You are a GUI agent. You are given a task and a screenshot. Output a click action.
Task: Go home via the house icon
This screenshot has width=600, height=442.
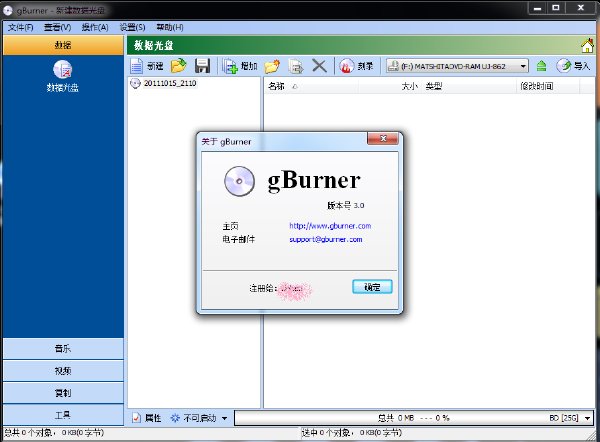587,46
